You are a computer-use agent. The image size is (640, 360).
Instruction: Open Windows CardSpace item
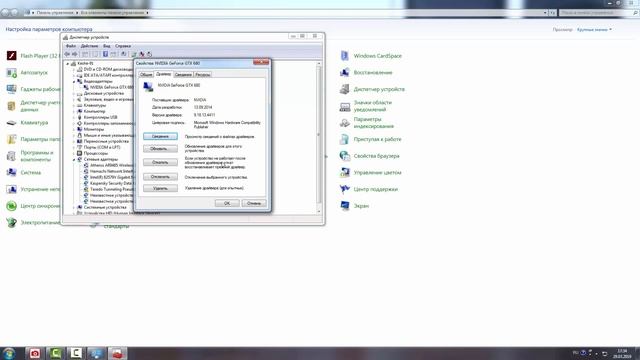pos(371,56)
